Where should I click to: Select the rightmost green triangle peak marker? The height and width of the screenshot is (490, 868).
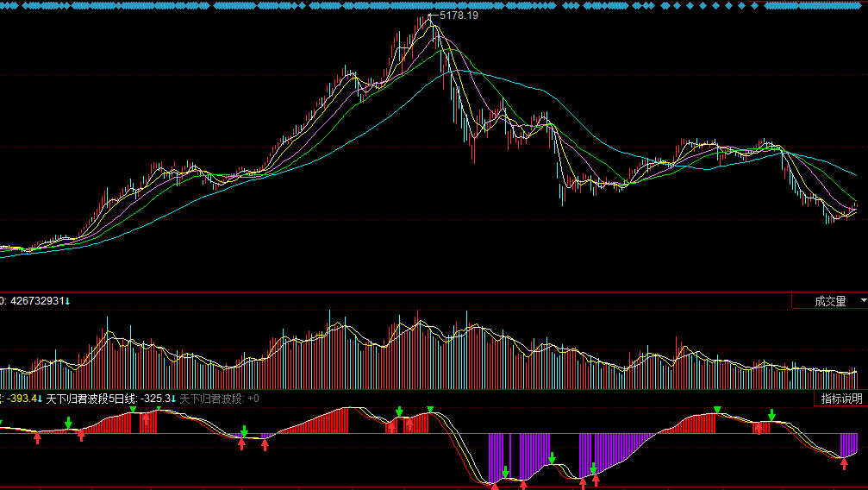click(x=717, y=409)
